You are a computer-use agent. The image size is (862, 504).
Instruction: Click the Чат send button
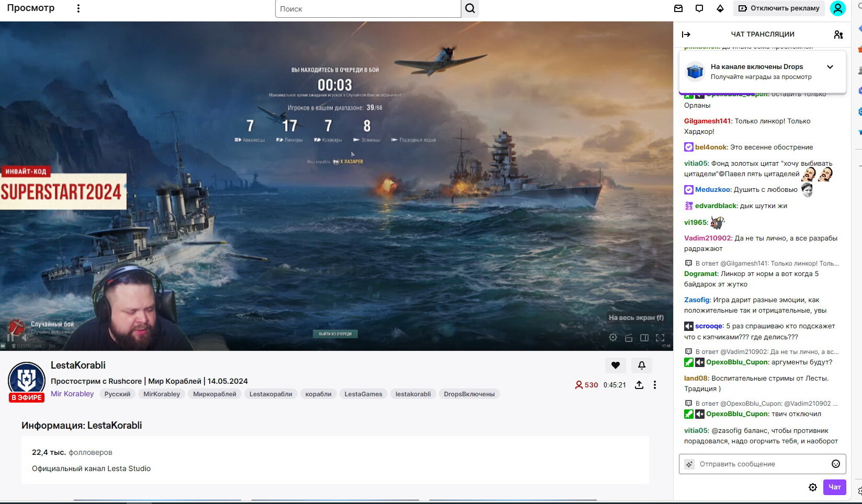tap(834, 487)
